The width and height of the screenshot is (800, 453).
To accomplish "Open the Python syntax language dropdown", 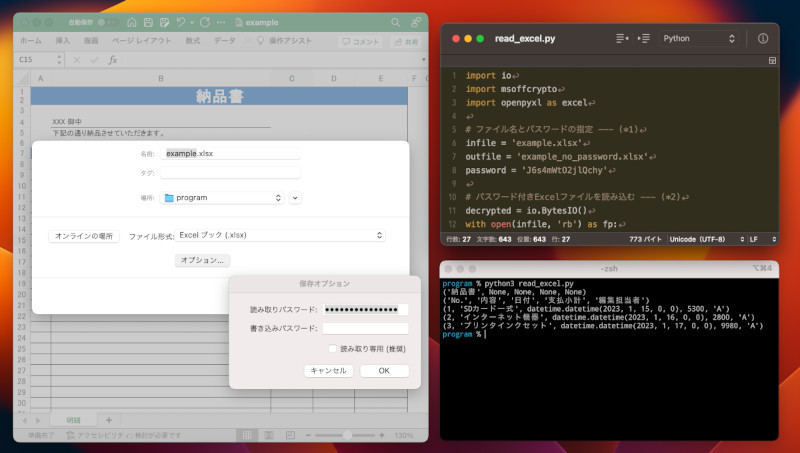I will pos(699,38).
